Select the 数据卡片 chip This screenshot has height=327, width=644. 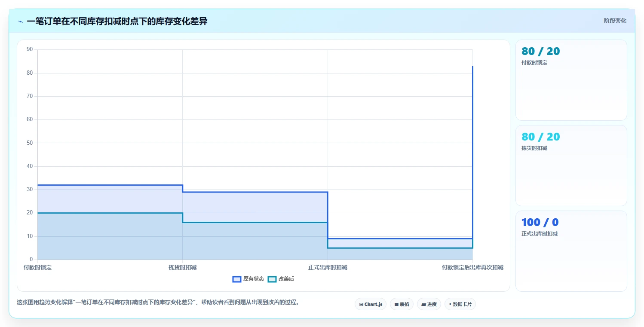point(460,304)
